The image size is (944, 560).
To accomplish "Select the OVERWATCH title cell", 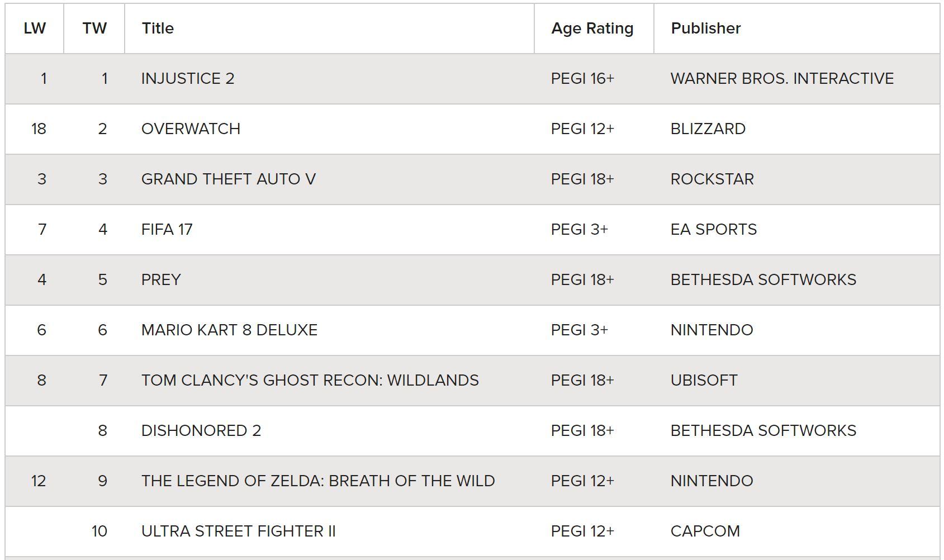I will point(191,129).
